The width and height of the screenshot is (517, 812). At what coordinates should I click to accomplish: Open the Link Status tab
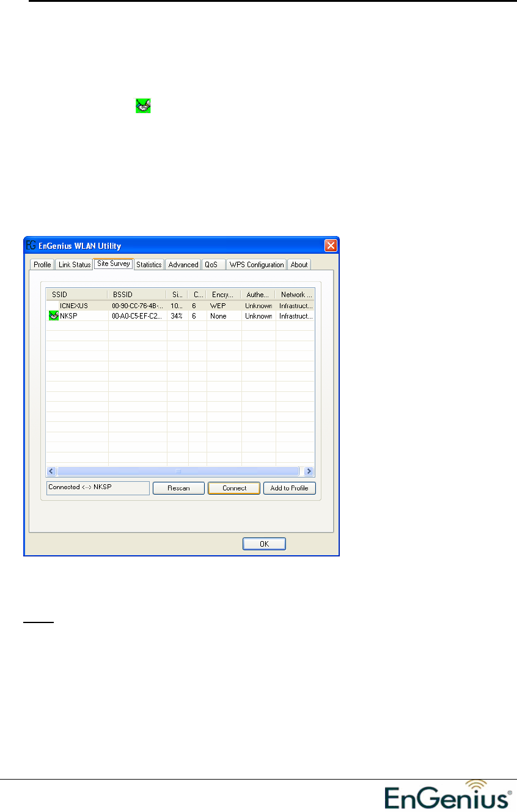click(75, 265)
